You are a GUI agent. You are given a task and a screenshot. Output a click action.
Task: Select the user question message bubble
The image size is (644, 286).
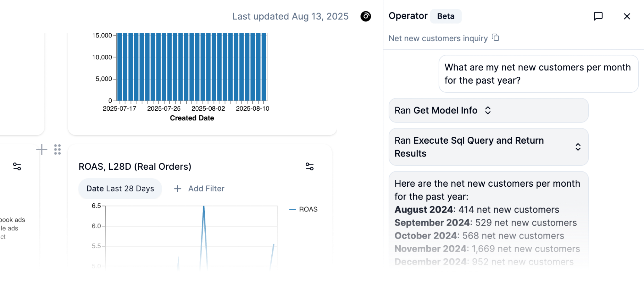(538, 74)
